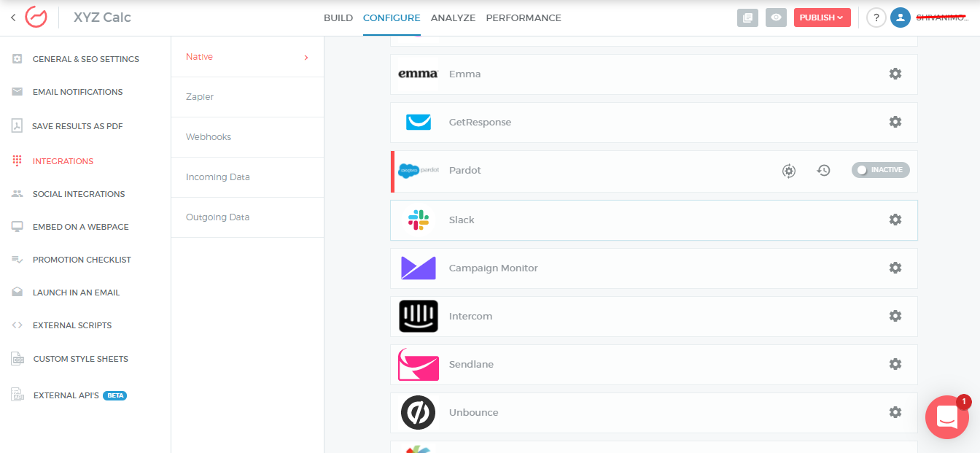Click the Intercom logo
Viewport: 980px width, 453px height.
419,316
